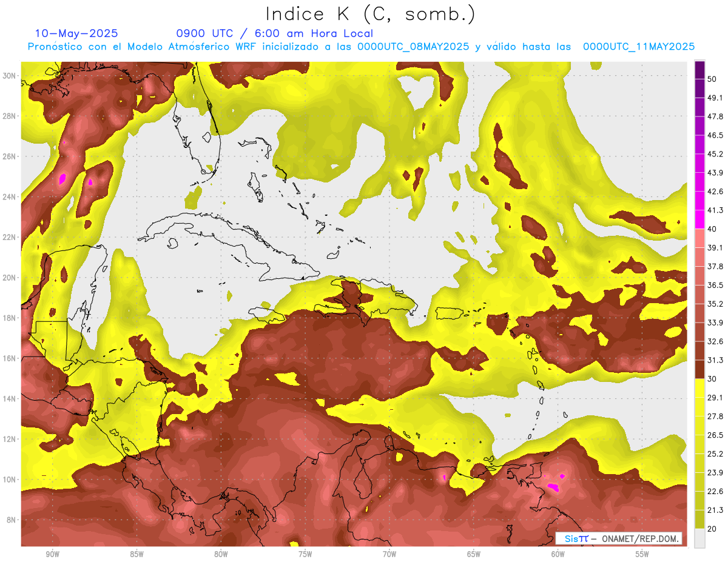Click the colorbar value '27.8'
Image resolution: width=728 pixels, height=562 pixels.
[715, 416]
